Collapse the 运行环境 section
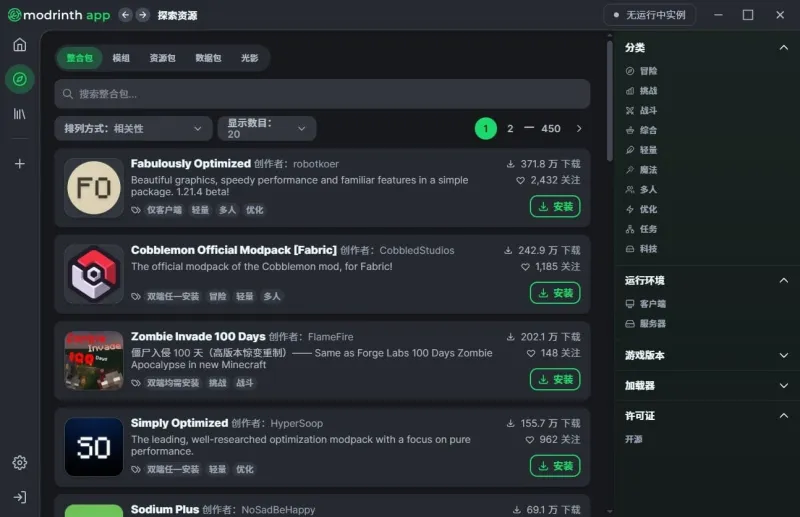This screenshot has height=517, width=800. tap(784, 280)
